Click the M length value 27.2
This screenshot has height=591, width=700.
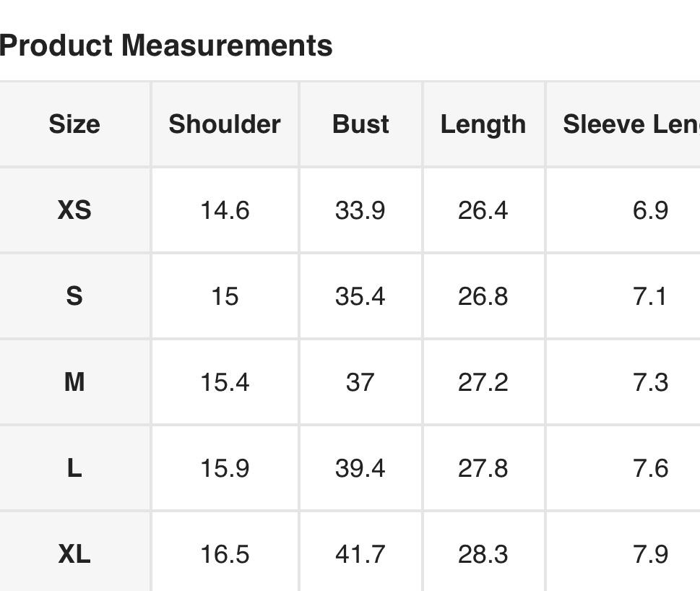point(483,382)
